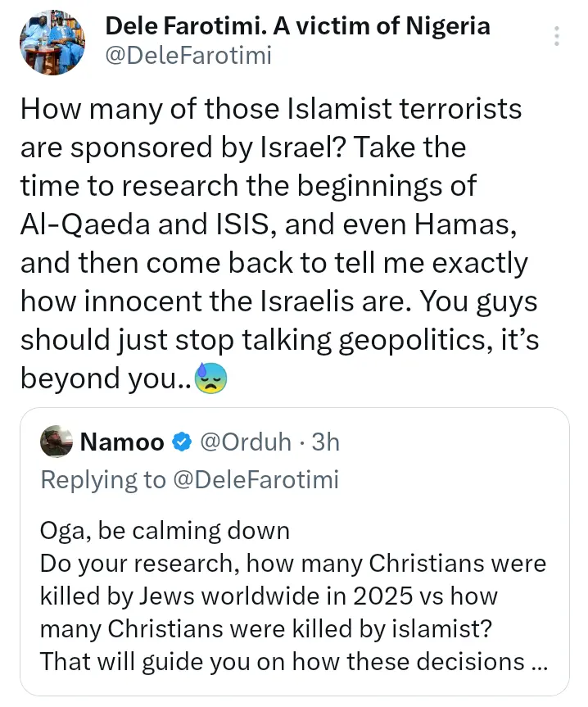Viewport: 588px width, 707px height.
Task: Open Namoo's profile via the display name
Action: click(121, 443)
